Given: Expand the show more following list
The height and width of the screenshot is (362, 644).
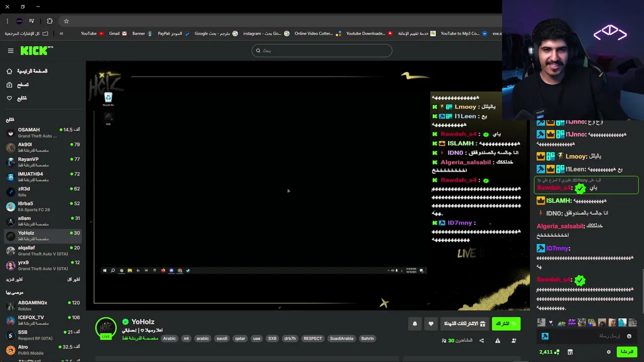Looking at the screenshot, I should (x=14, y=280).
